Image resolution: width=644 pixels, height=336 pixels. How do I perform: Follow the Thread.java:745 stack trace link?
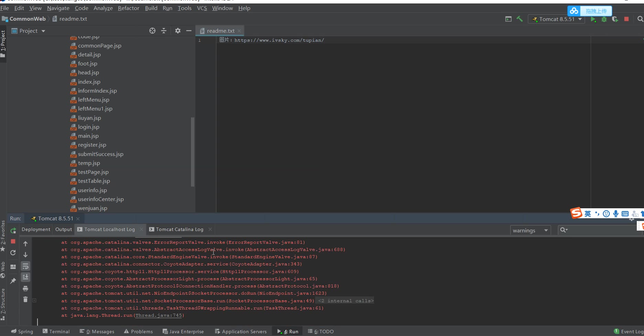[x=159, y=315]
